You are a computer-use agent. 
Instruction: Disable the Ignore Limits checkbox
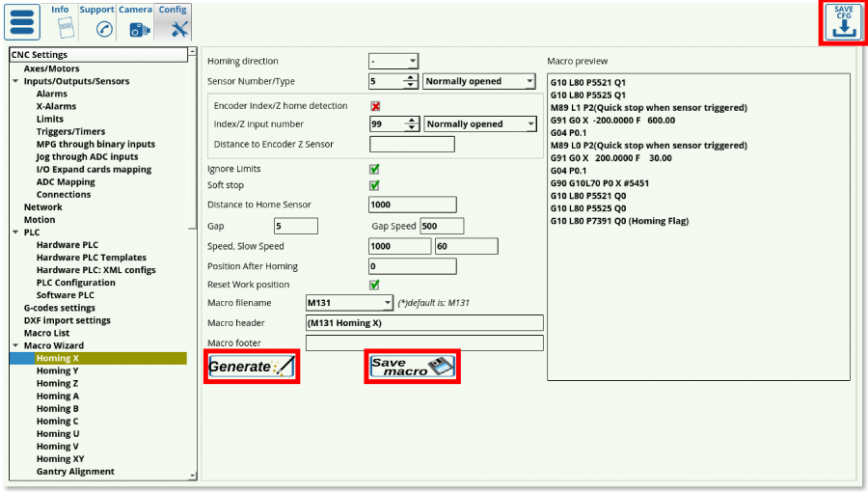(374, 169)
